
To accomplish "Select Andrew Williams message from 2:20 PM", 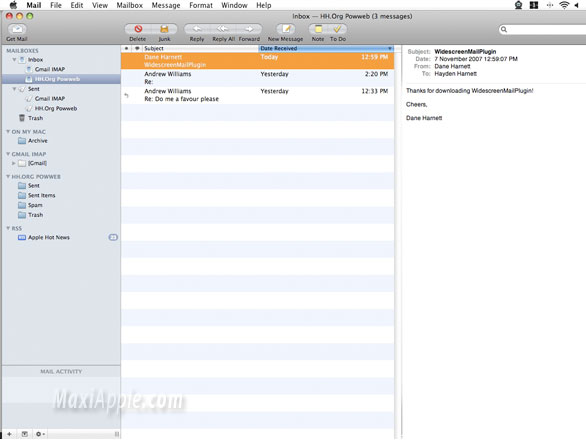I will pos(257,78).
